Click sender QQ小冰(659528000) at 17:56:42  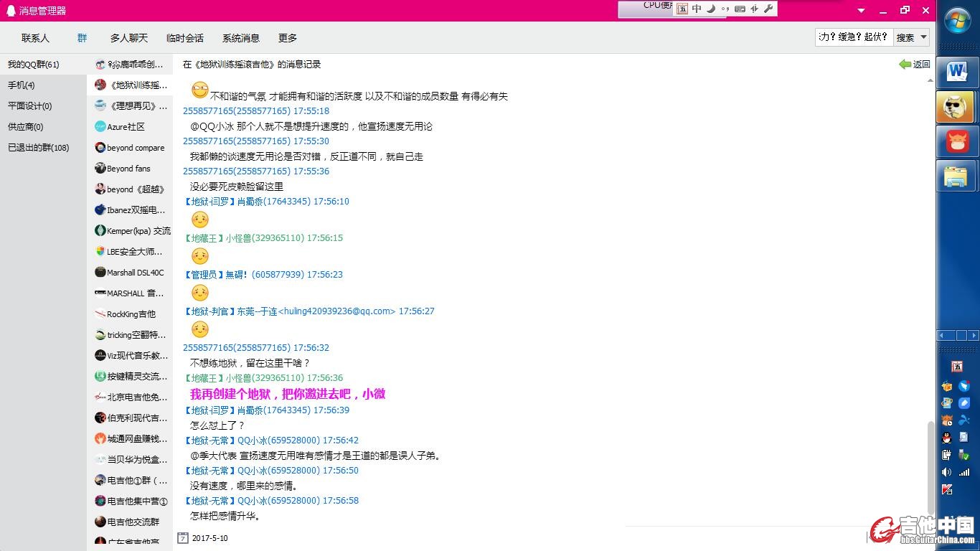[270, 440]
